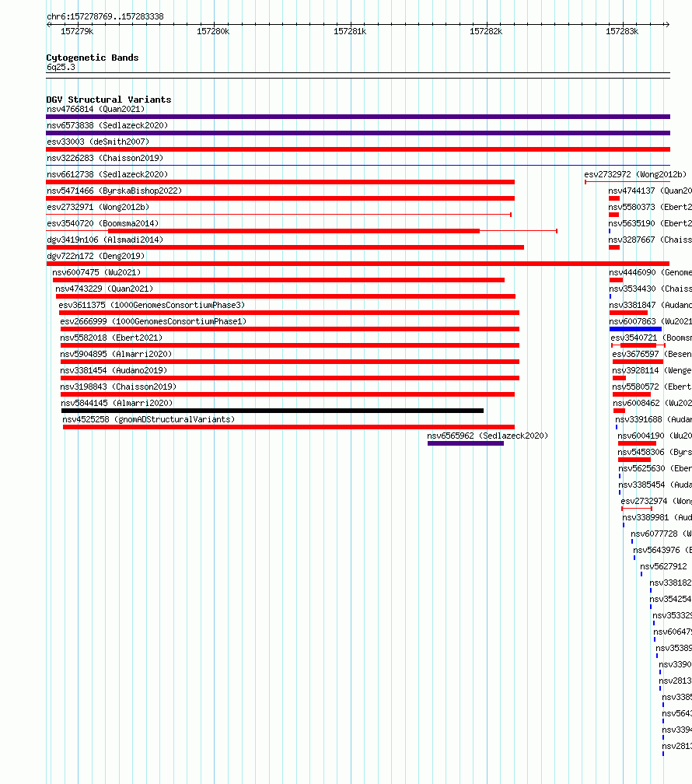Select the nsv6573838 (Sedlazeck2020) variant label
Screen dimensions: 692x784
coord(107,125)
